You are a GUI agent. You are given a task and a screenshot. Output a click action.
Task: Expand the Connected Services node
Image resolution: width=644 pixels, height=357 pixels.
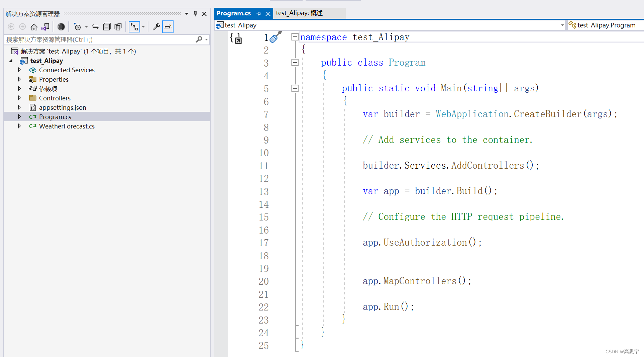point(19,70)
